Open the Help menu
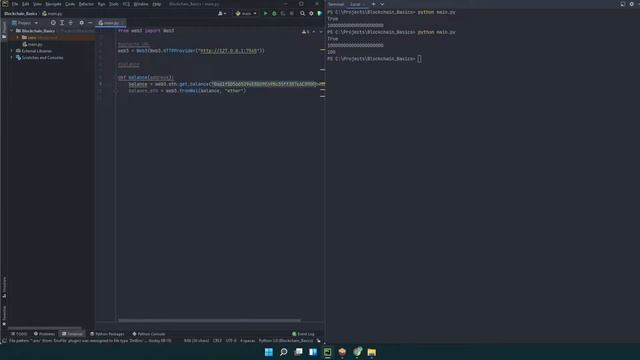The image size is (640, 360). [157, 4]
